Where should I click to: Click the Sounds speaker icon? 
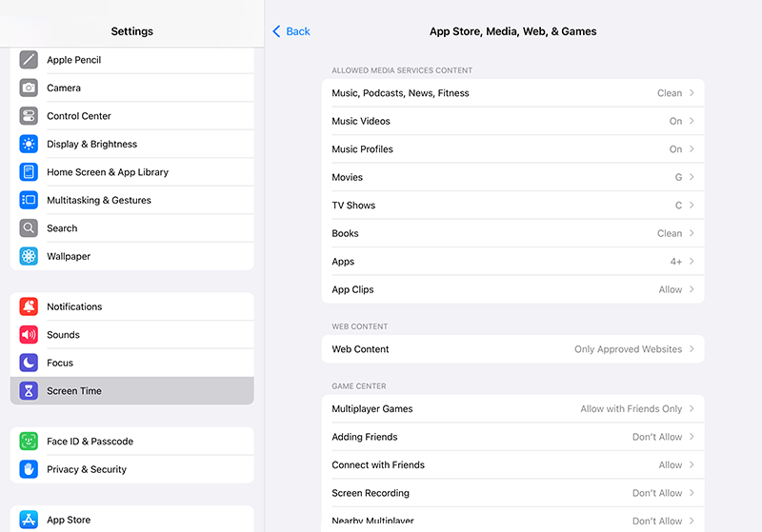pyautogui.click(x=29, y=335)
